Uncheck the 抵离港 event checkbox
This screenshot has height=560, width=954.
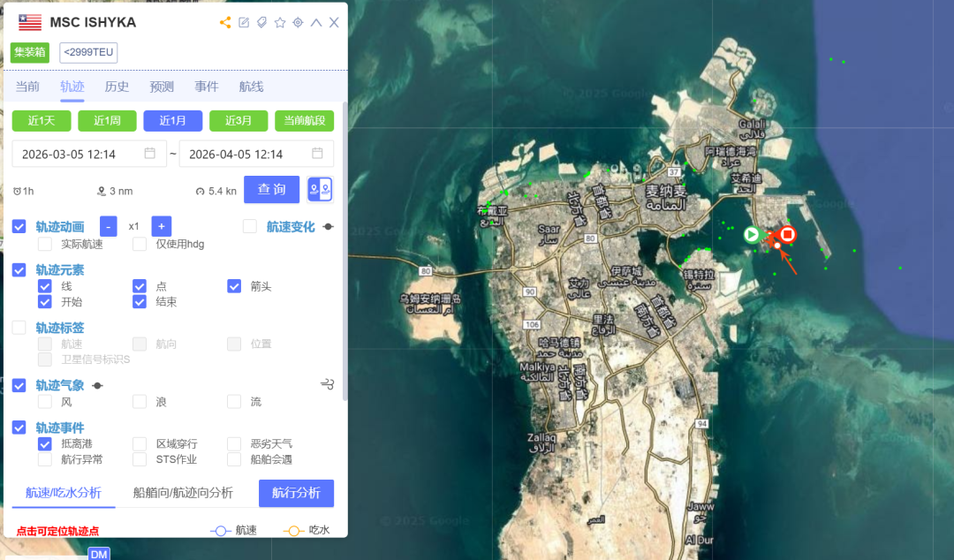(x=44, y=443)
